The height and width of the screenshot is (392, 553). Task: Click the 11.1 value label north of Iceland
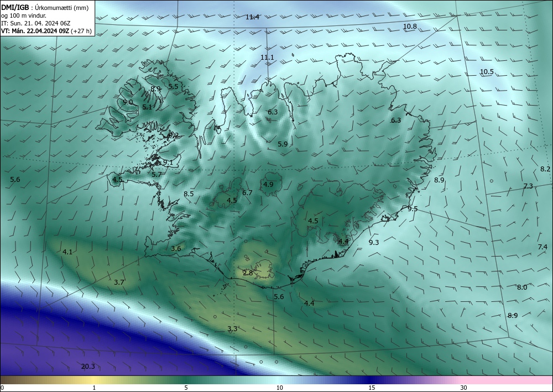pos(267,57)
